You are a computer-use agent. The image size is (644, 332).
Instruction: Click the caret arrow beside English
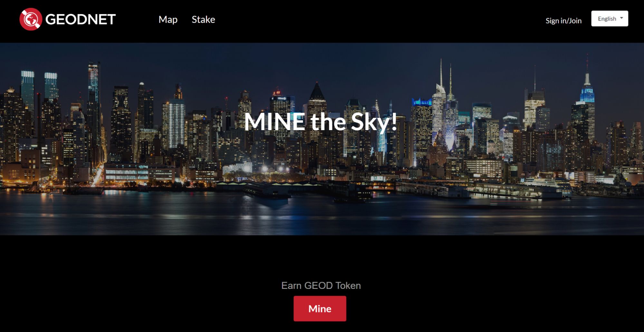tap(621, 18)
